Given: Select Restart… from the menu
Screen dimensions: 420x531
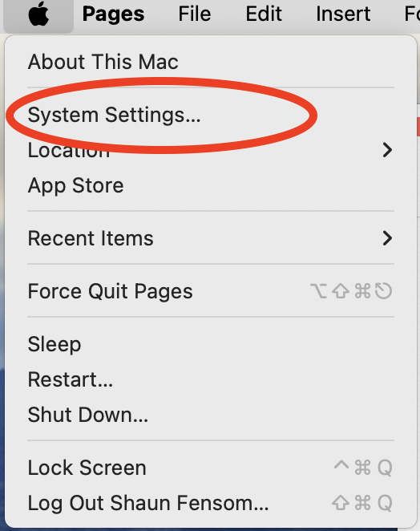Looking at the screenshot, I should 71,379.
